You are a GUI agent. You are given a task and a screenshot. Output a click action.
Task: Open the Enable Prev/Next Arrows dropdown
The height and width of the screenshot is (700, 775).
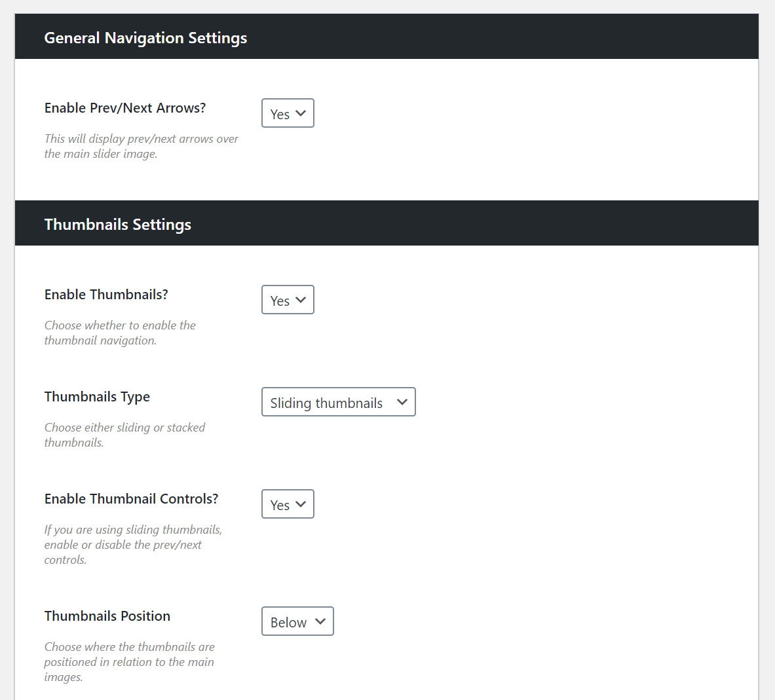pos(288,113)
